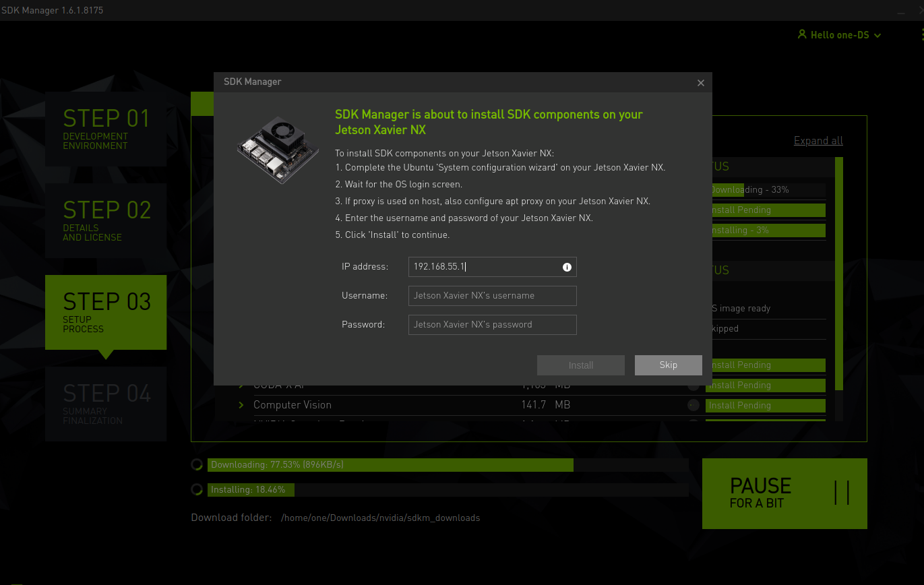The height and width of the screenshot is (585, 924).
Task: Skip the SDK component installation
Action: (x=669, y=365)
